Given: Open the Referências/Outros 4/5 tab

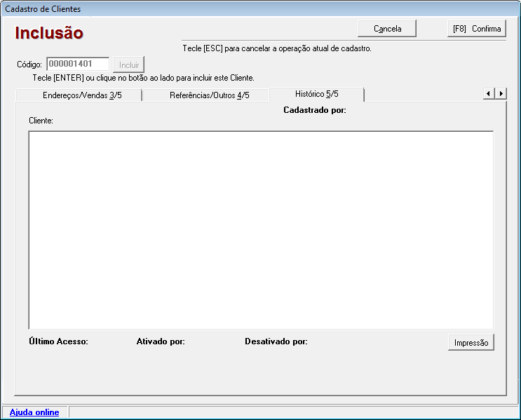Looking at the screenshot, I should 209,95.
